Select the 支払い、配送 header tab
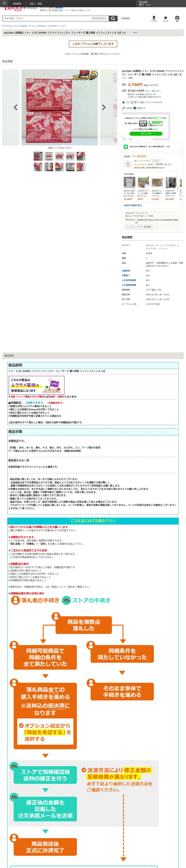186x868 pixels. click(x=36, y=4)
